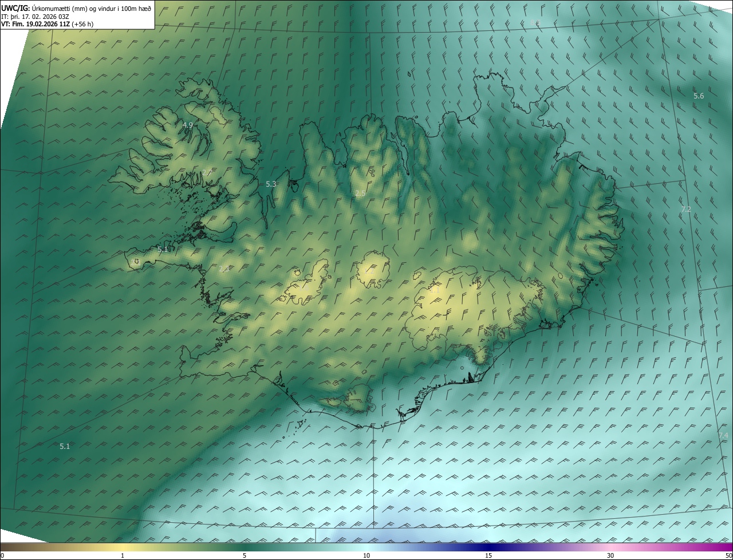Image resolution: width=733 pixels, height=560 pixels.
Task: Click the colorbar tick labeled 1
Action: (123, 555)
